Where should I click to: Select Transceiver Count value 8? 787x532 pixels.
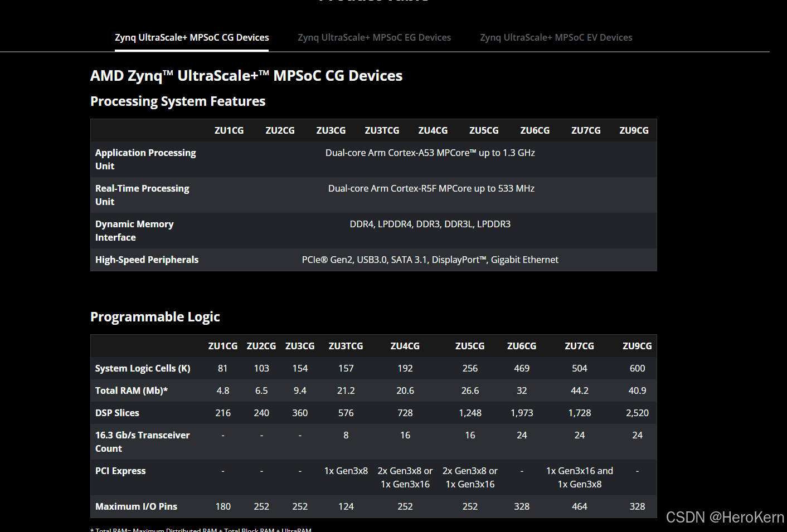[346, 435]
